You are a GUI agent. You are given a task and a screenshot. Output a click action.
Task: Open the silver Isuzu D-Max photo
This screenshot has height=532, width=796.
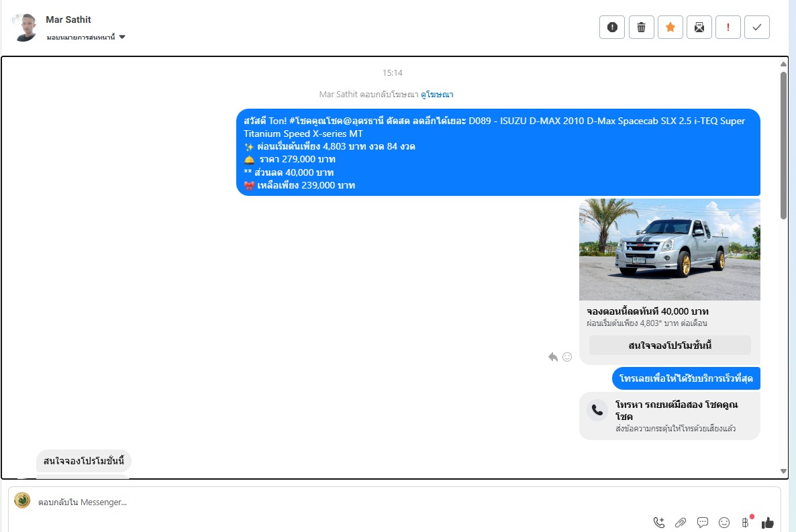(670, 250)
